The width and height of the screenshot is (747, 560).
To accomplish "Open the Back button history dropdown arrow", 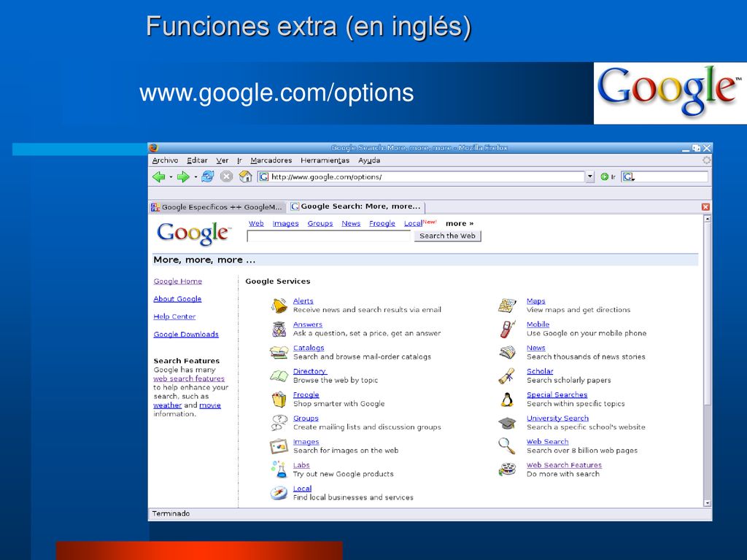I will coord(171,177).
